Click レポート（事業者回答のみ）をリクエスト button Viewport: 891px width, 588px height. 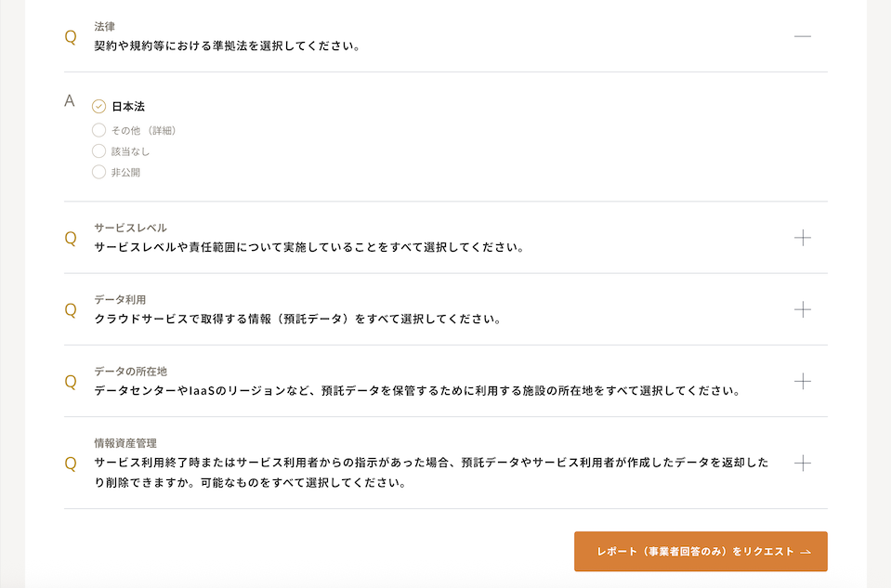click(701, 552)
